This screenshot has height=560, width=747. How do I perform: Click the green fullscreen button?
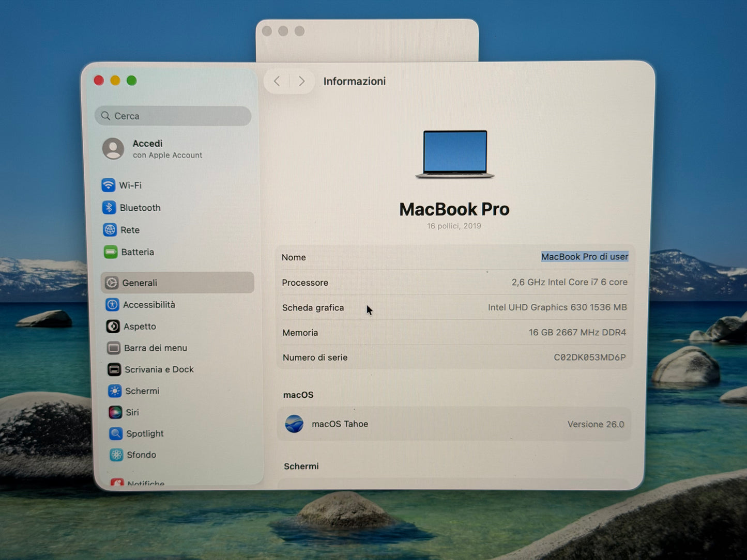[132, 81]
